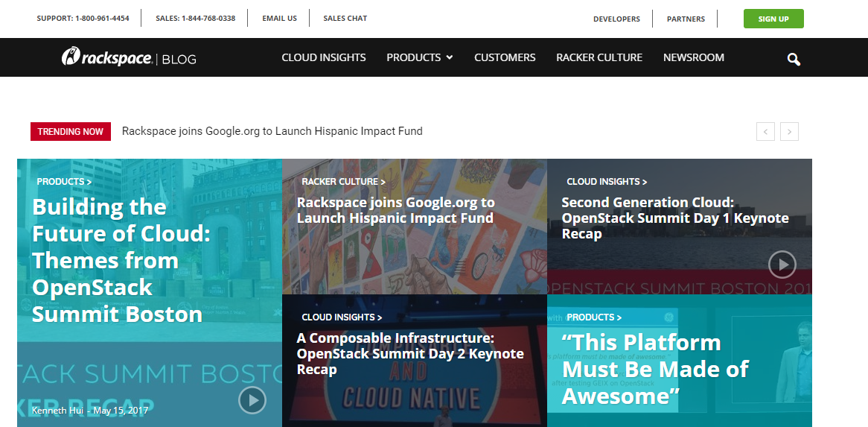Show previous trending headline arrow
Viewport: 868px width, 427px height.
tap(765, 132)
